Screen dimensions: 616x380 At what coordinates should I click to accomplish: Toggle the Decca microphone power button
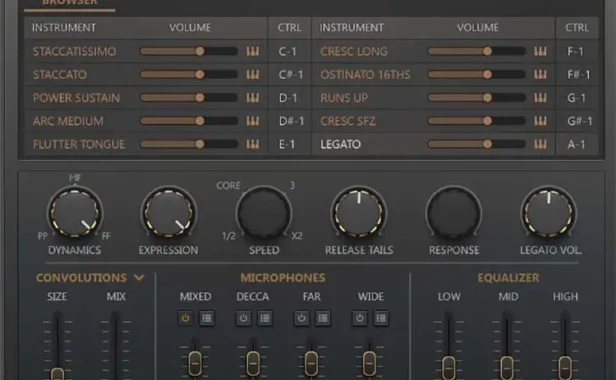[243, 318]
